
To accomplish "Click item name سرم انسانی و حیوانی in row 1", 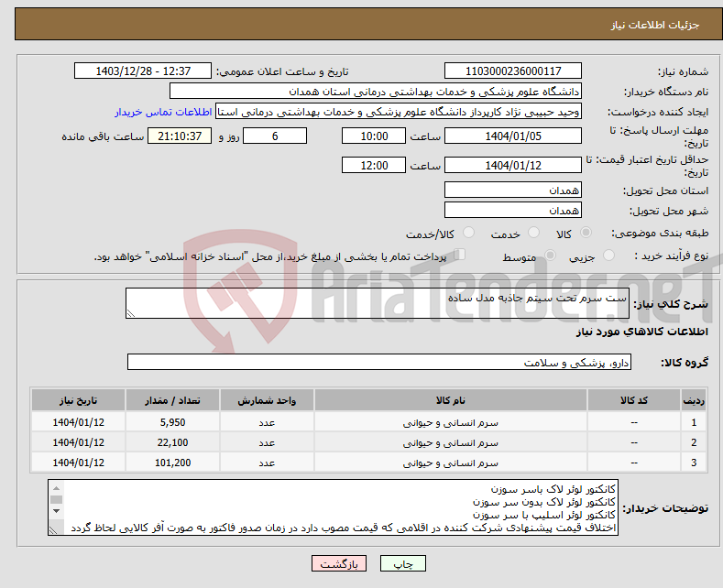I will [x=451, y=422].
